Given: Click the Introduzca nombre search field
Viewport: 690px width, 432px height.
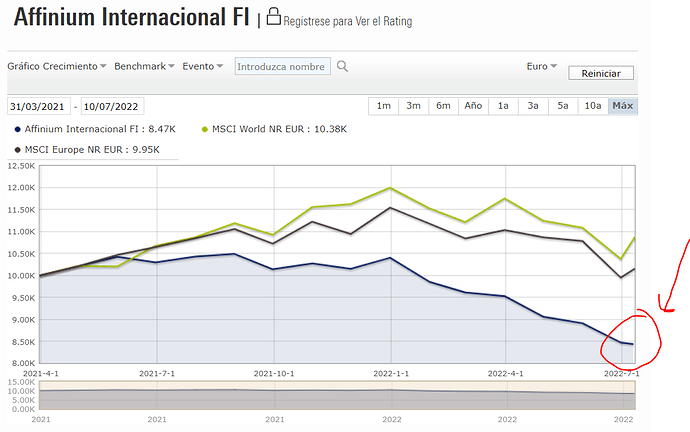Looking at the screenshot, I should [281, 67].
